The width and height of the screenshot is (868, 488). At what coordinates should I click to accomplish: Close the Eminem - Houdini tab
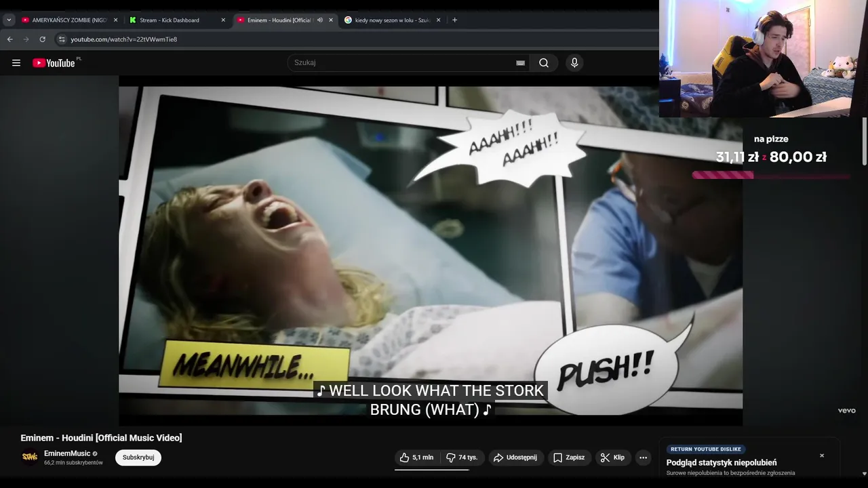pos(331,20)
